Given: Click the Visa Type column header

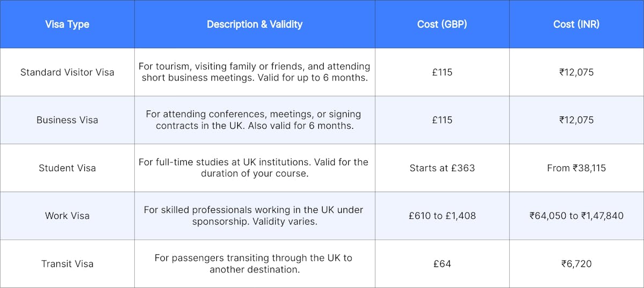Looking at the screenshot, I should click(x=67, y=24).
